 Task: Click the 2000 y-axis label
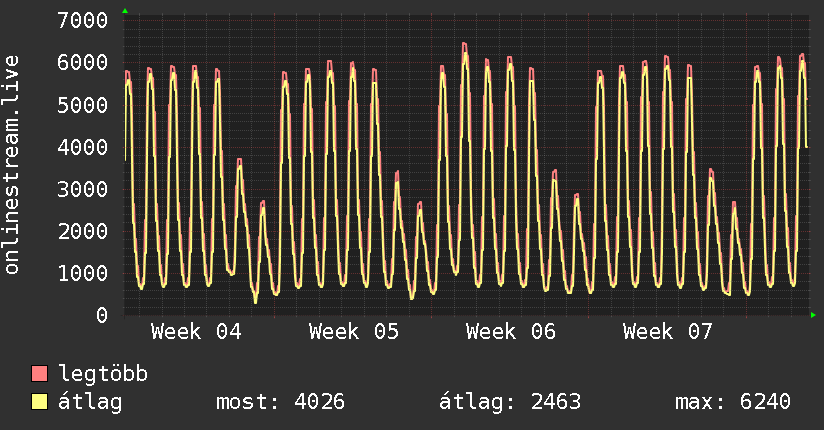pos(83,231)
